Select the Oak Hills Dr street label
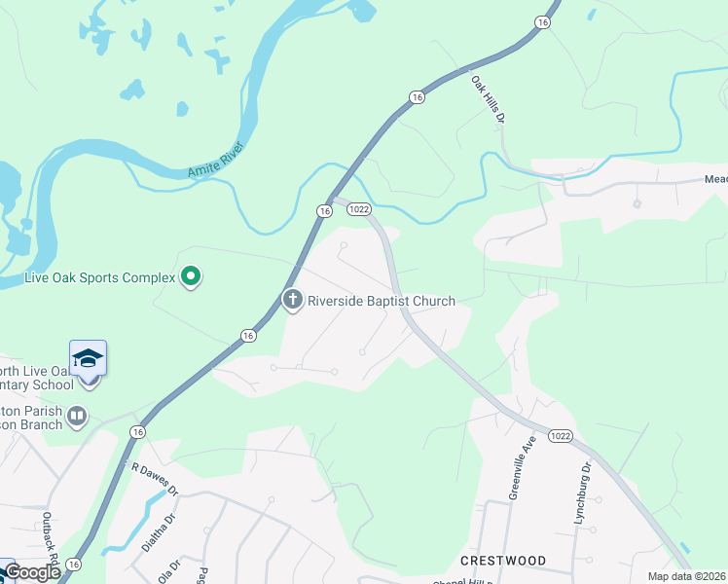Image resolution: width=728 pixels, height=584 pixels. (x=488, y=99)
